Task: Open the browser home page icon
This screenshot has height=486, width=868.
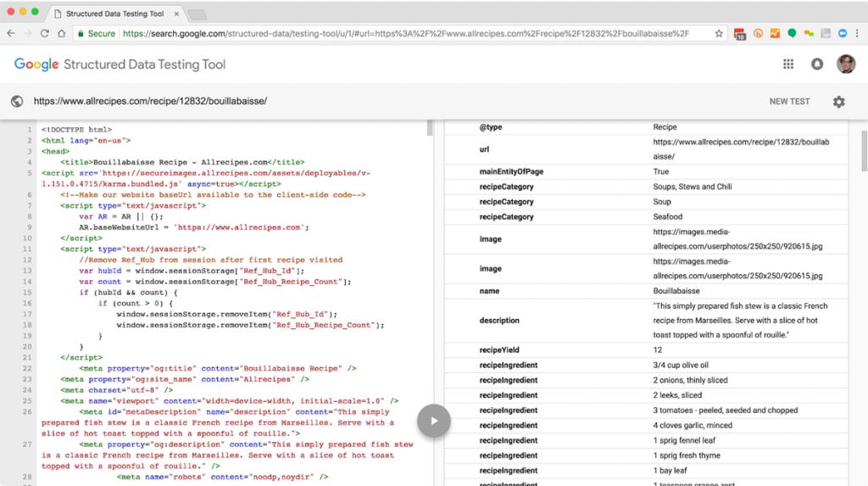Action: click(x=61, y=33)
